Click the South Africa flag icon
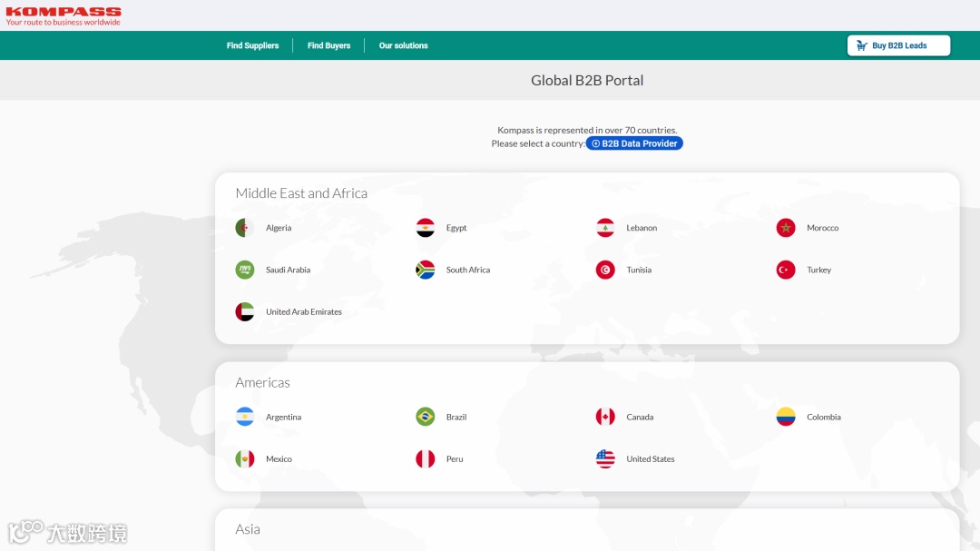The image size is (980, 551). pos(425,270)
